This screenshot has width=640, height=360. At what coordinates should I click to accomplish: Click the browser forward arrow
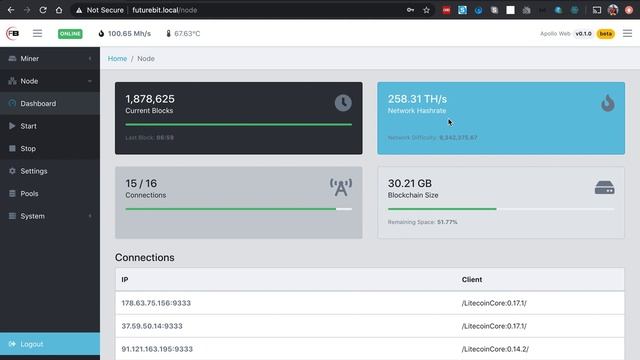pos(27,10)
